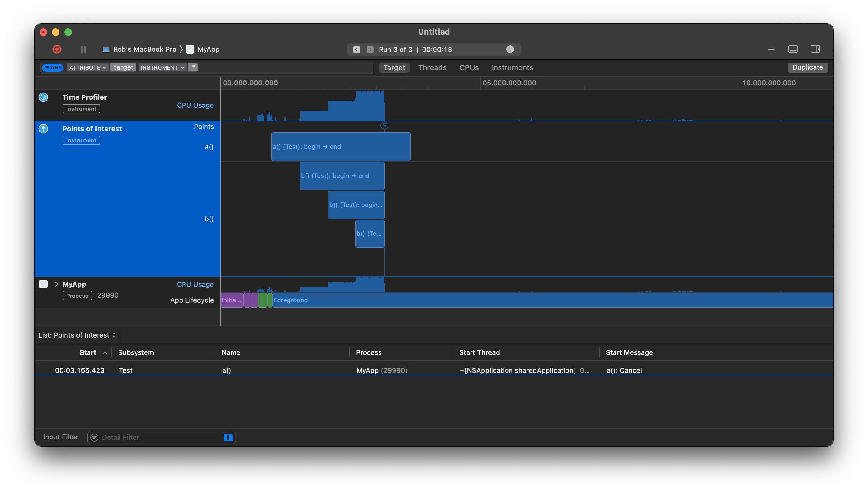Go to the next run
Screen dimensions: 868x492
[x=370, y=50]
